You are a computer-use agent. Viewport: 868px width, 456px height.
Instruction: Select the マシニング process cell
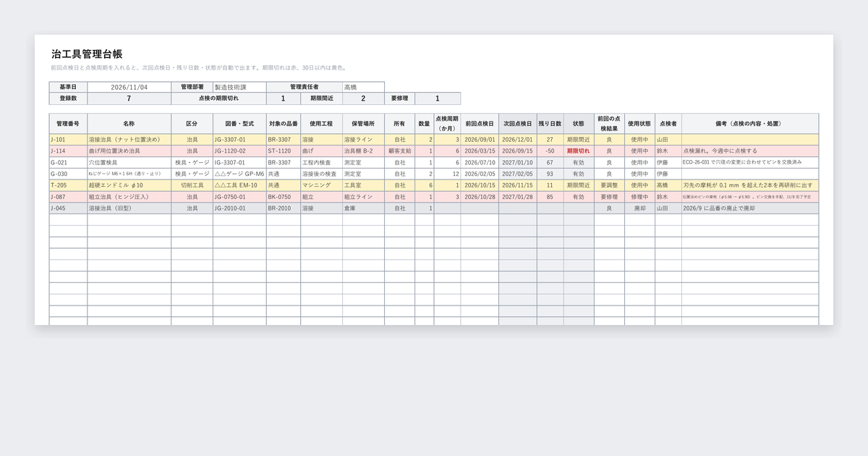(321, 185)
